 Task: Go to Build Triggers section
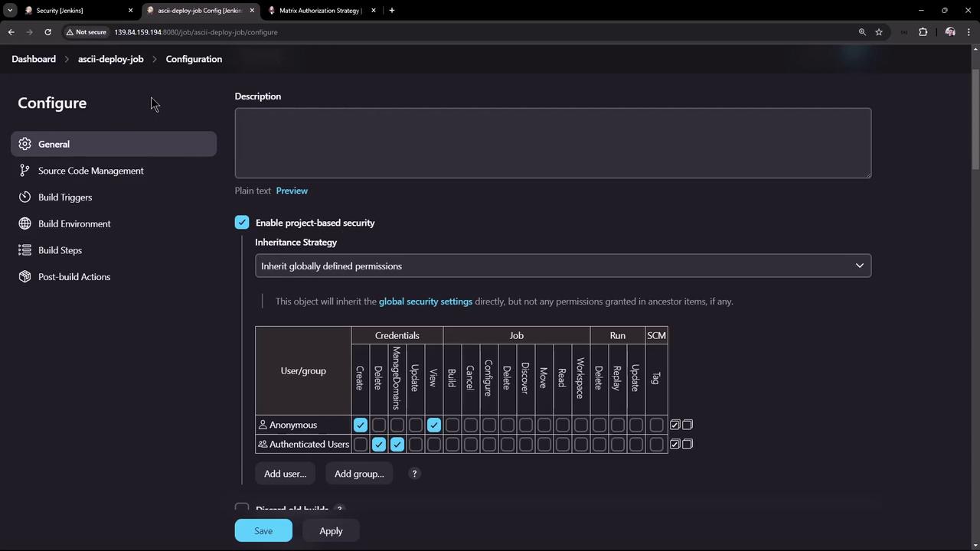[114, 197]
